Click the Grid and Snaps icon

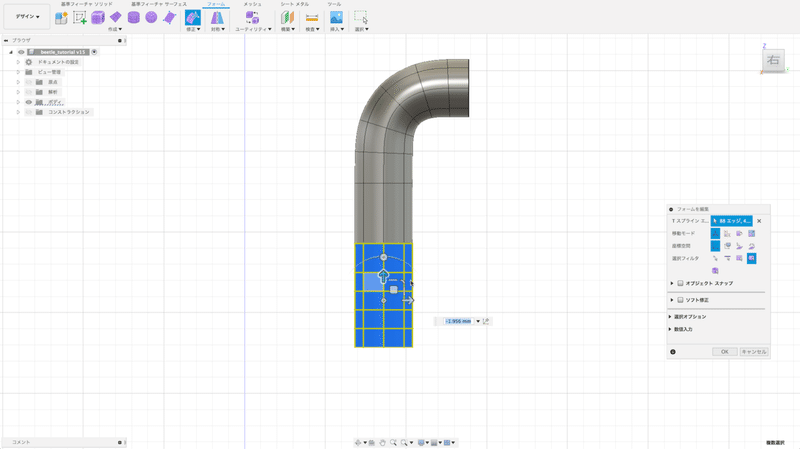(x=434, y=443)
